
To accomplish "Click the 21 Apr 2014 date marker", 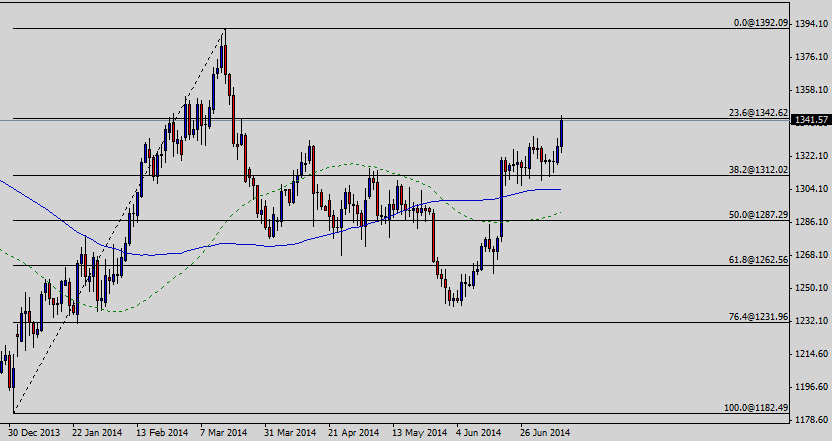I will click(355, 433).
